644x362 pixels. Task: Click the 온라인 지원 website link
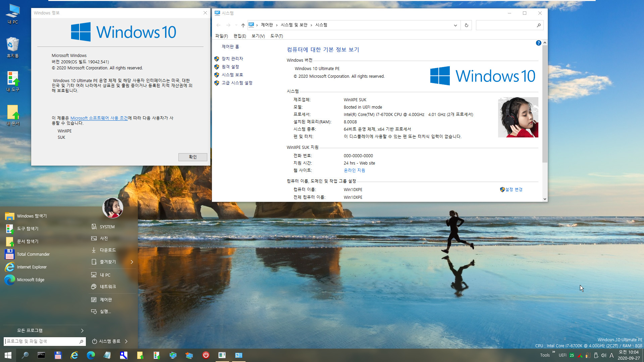[354, 171]
